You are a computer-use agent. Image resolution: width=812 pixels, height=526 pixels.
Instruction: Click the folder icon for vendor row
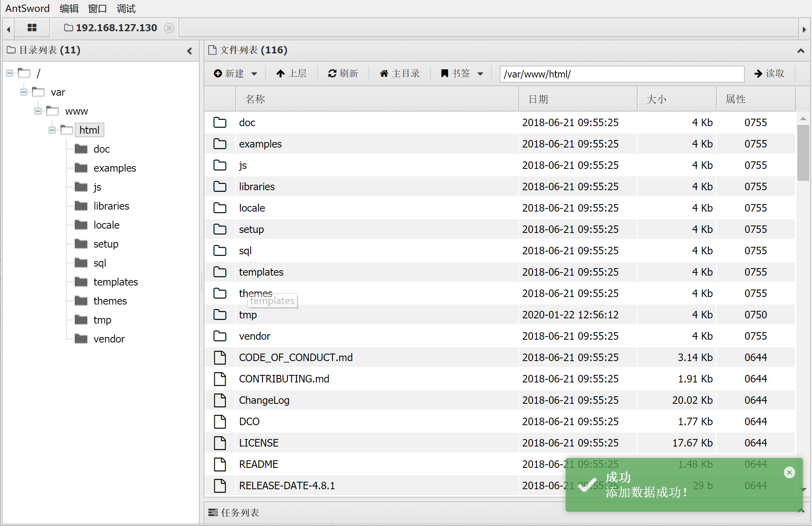220,336
